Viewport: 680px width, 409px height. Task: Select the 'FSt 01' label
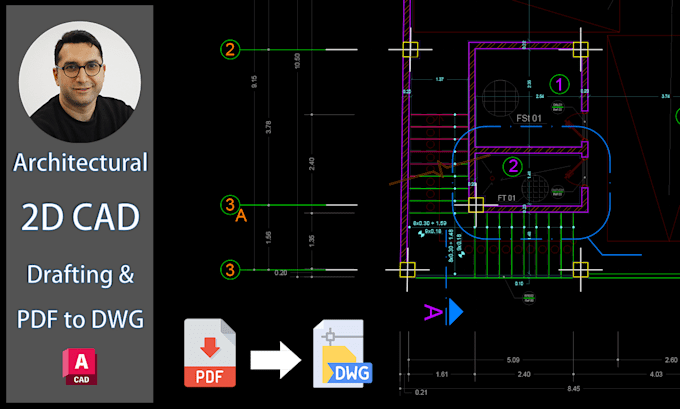pyautogui.click(x=529, y=118)
